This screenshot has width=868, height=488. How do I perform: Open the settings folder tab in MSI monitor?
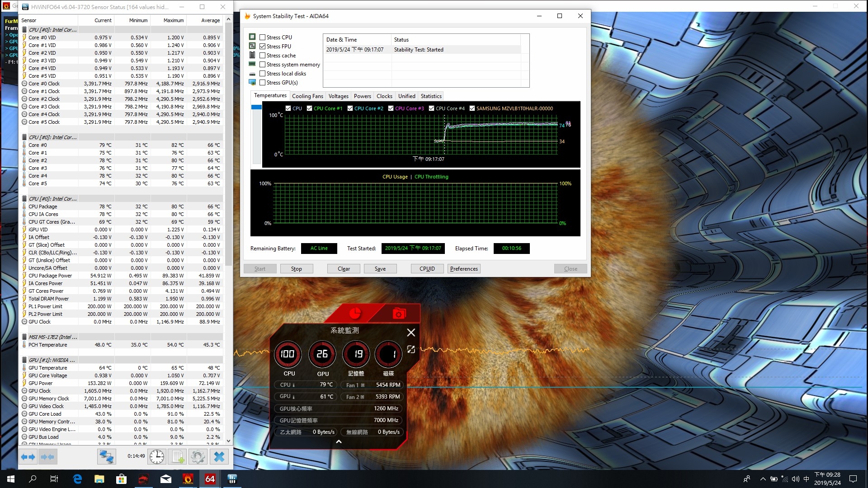tap(399, 313)
